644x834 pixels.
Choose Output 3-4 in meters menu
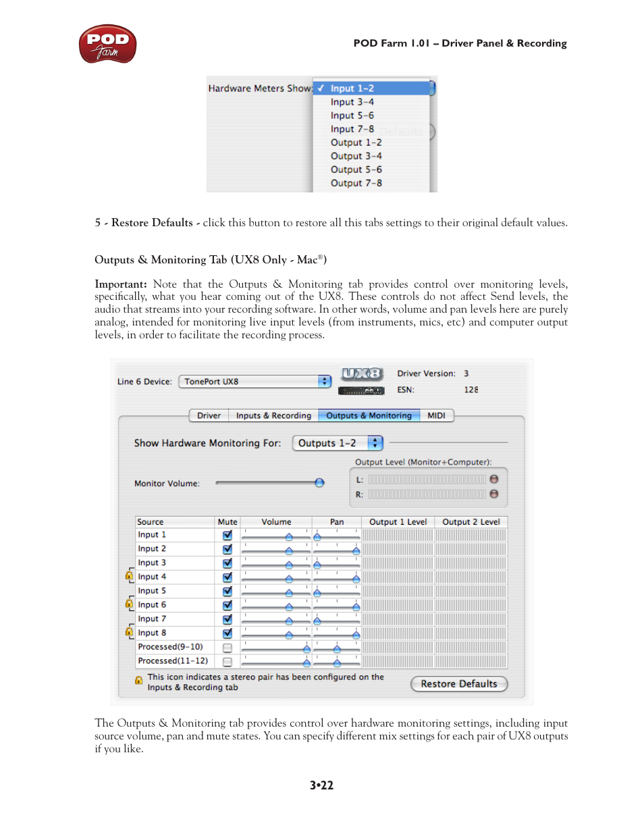pyautogui.click(x=371, y=156)
